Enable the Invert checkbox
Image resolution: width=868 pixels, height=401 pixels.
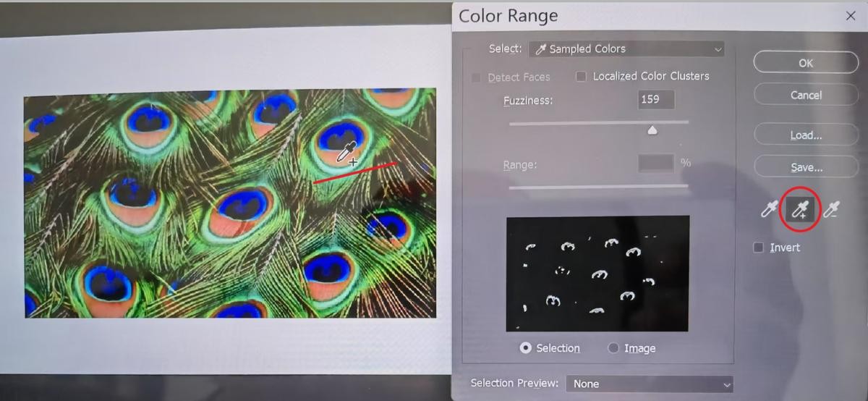coord(759,248)
